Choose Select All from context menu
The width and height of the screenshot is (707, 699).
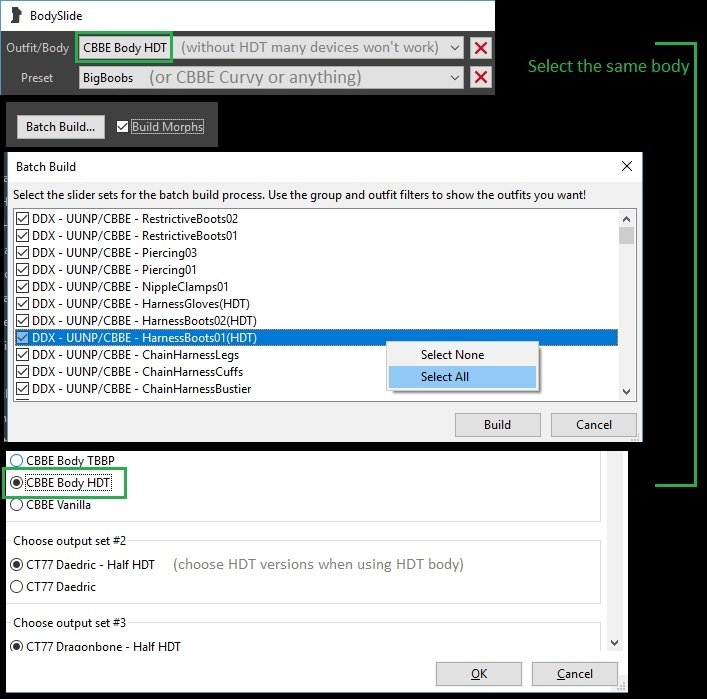(445, 377)
